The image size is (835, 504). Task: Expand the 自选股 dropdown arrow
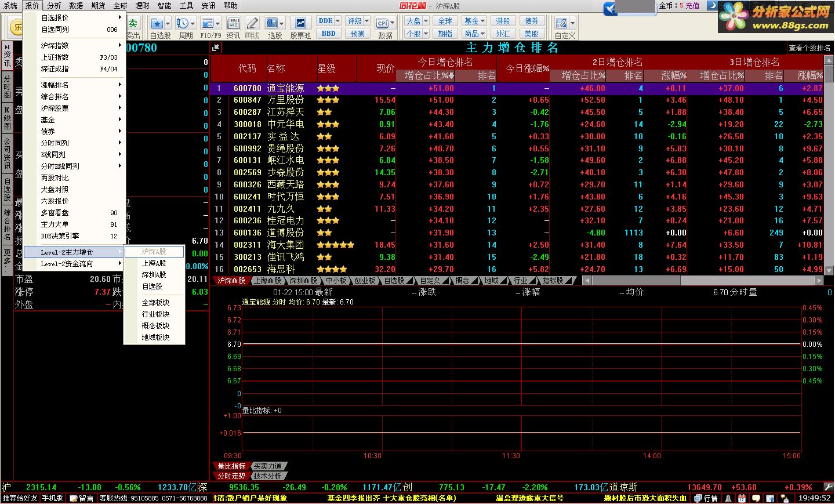168,23
